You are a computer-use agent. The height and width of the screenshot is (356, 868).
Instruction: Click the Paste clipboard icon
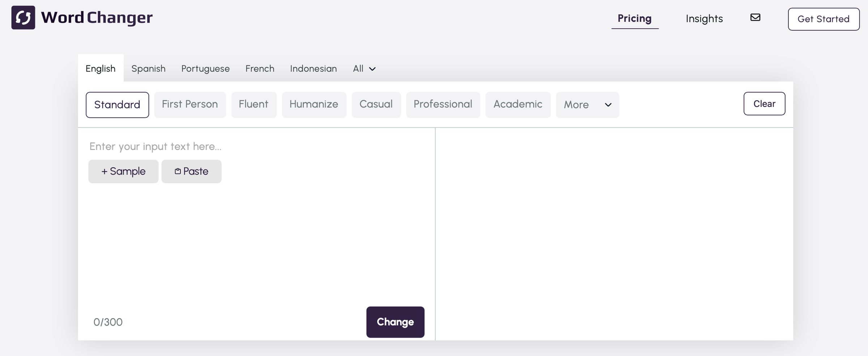pyautogui.click(x=178, y=171)
